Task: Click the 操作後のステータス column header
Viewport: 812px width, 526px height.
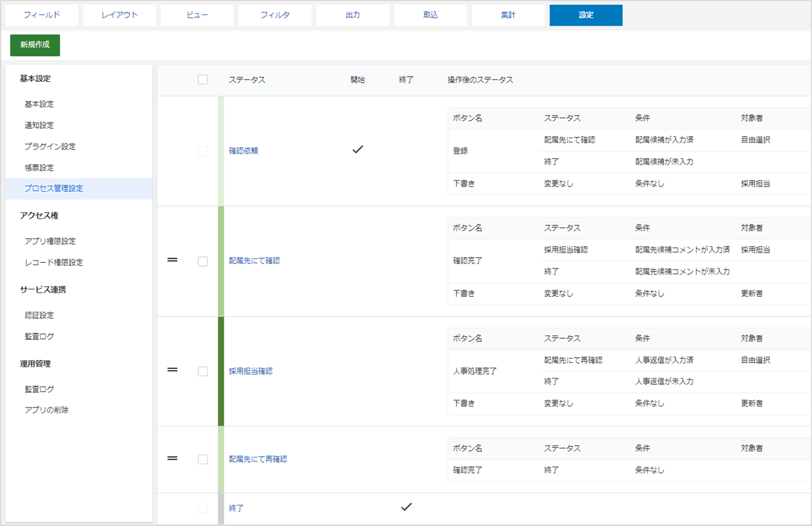Action: (x=480, y=80)
